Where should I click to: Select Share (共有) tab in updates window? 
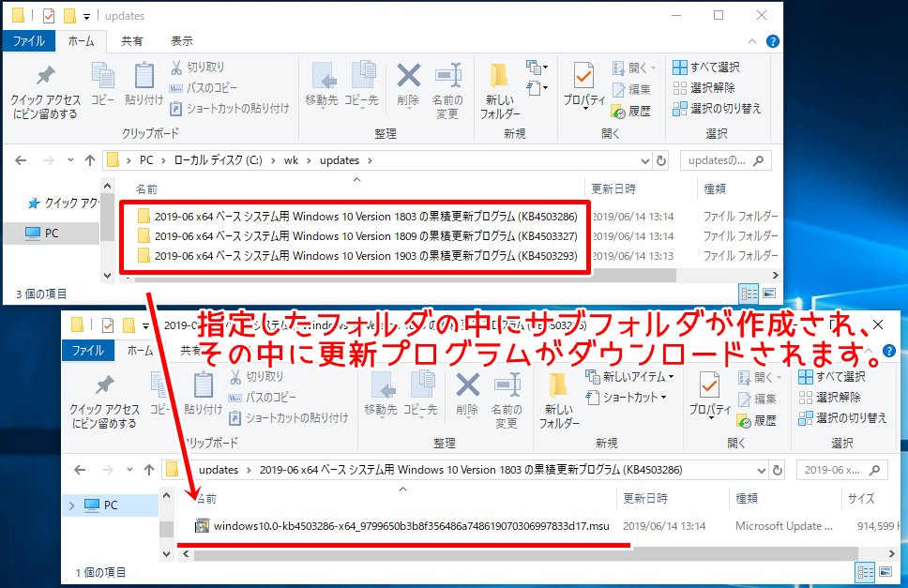pyautogui.click(x=132, y=41)
